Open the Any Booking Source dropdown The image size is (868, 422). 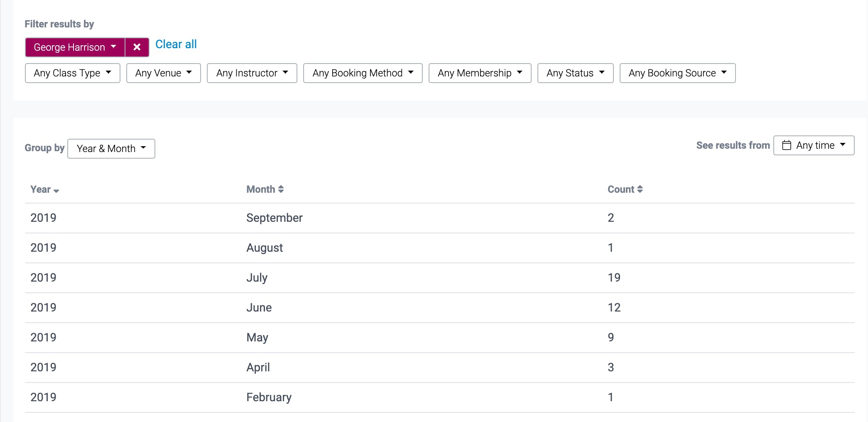(x=677, y=73)
